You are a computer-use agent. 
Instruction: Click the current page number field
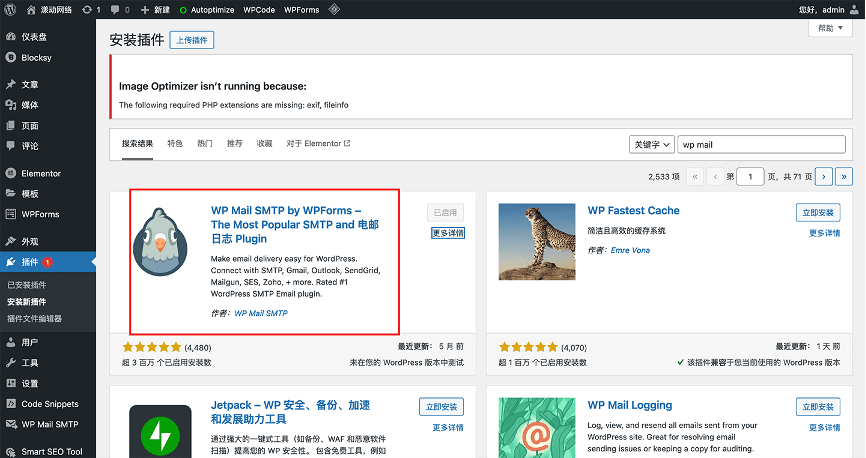pyautogui.click(x=750, y=177)
